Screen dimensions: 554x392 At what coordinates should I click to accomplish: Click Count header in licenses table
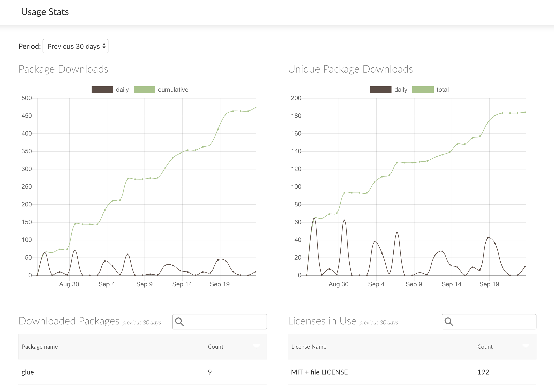[485, 347]
